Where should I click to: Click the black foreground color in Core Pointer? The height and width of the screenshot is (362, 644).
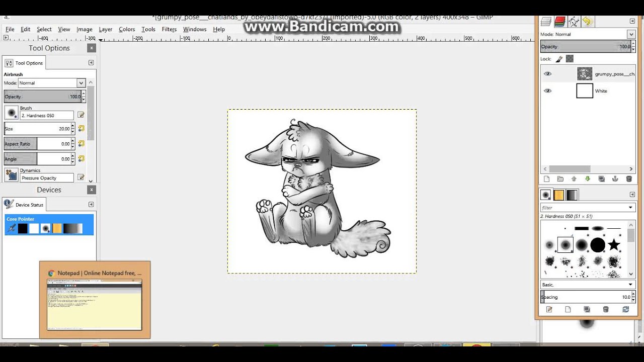[23, 229]
